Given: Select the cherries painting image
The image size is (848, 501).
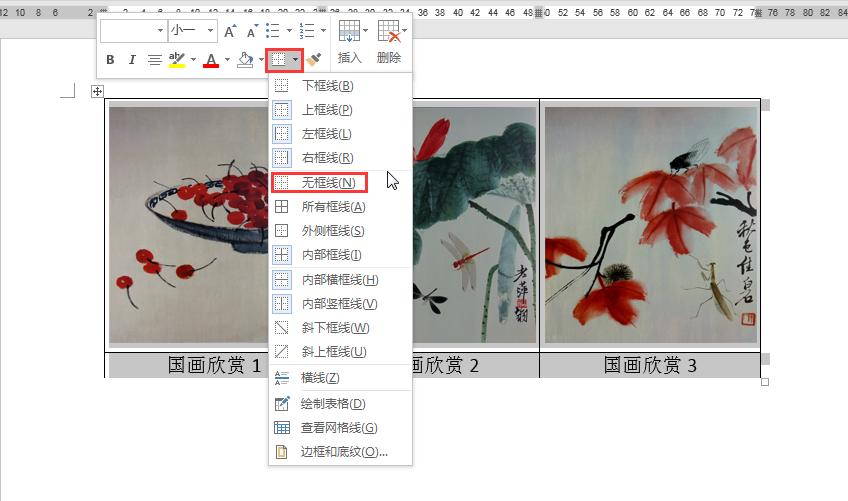Looking at the screenshot, I should 189,225.
